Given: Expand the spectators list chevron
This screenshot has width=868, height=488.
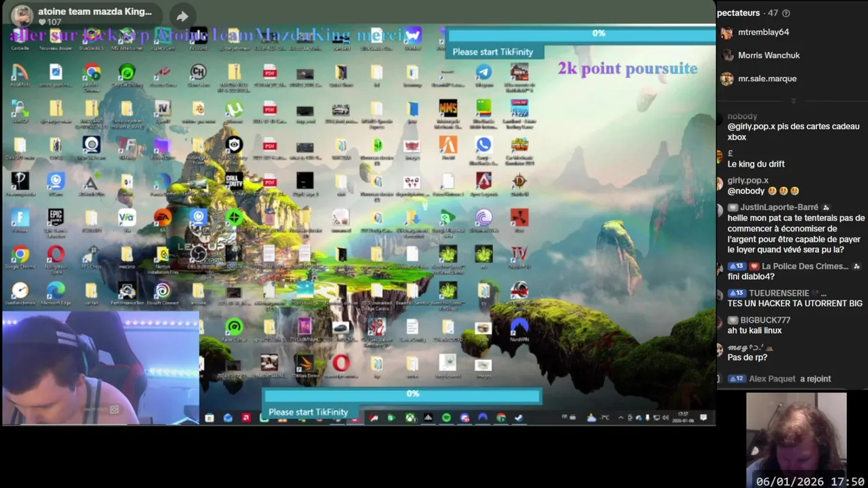Looking at the screenshot, I should tap(793, 101).
